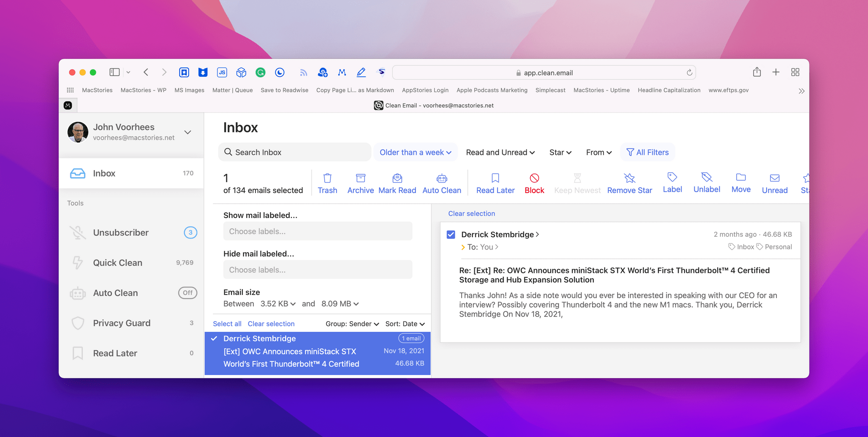Click Clear selection above email preview
Image resolution: width=868 pixels, height=437 pixels.
[471, 213]
